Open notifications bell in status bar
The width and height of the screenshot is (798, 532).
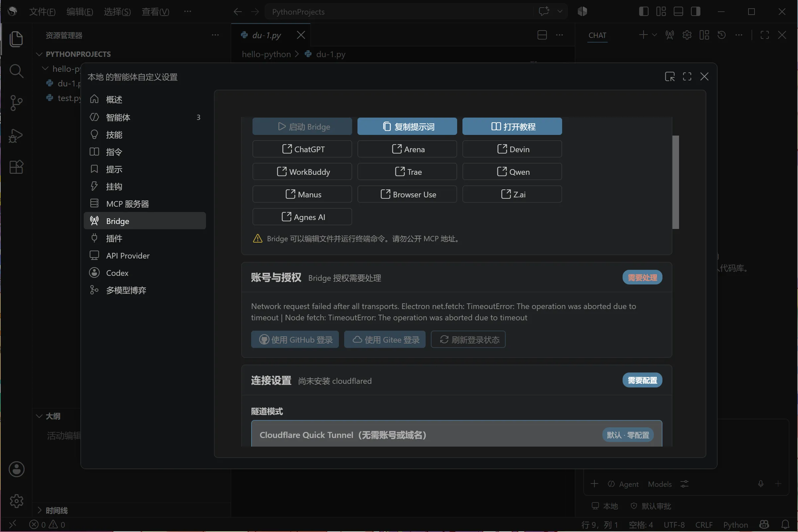pyautogui.click(x=785, y=525)
